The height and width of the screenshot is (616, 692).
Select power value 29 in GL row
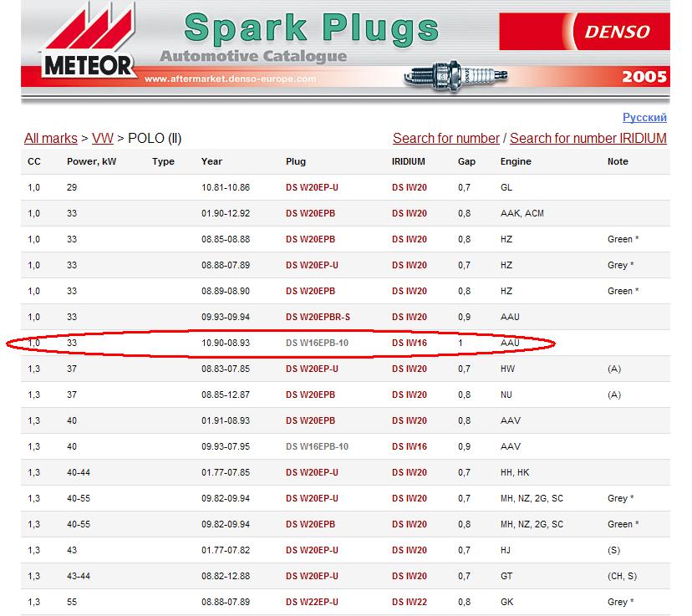point(72,187)
